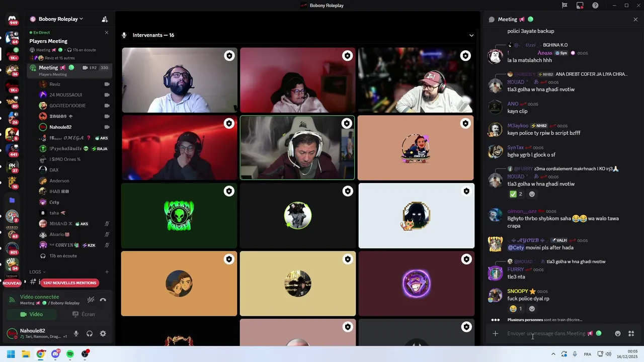Toggle microphone mute in user panel
Image resolution: width=644 pixels, height=362 pixels.
click(76, 333)
